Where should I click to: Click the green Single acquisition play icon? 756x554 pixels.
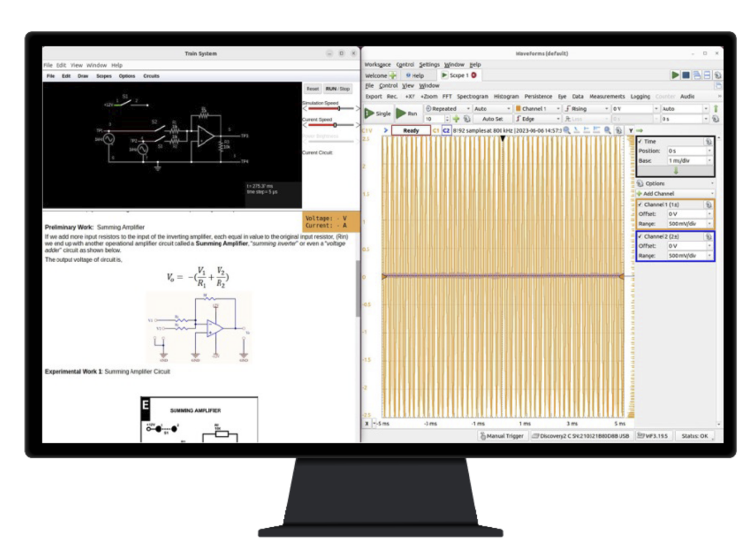[x=370, y=113]
